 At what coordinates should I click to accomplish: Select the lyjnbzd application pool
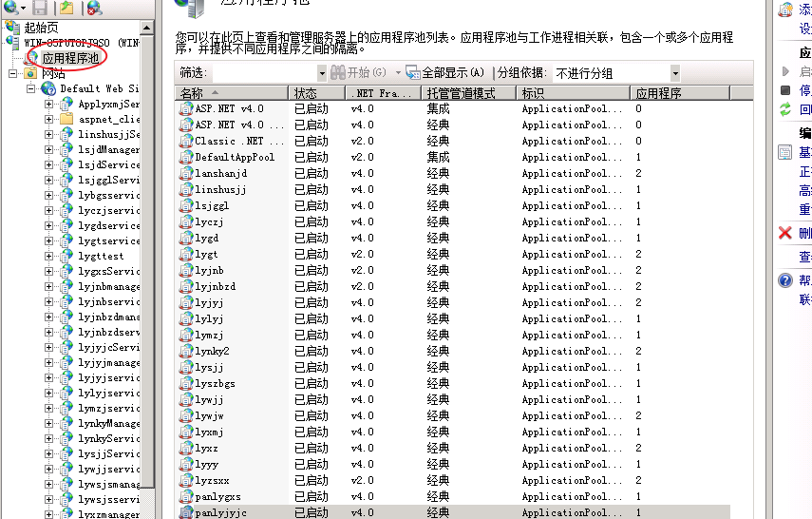(x=453, y=287)
